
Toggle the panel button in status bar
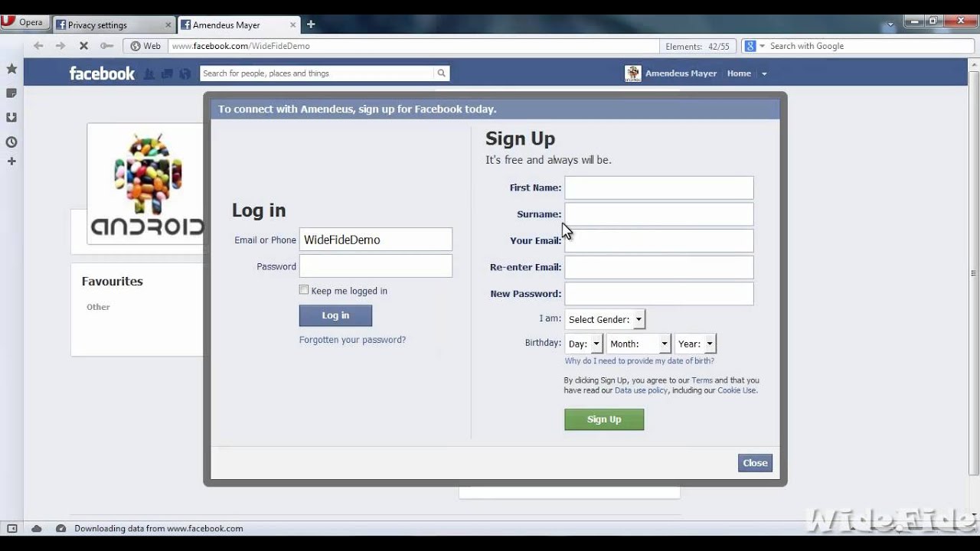pos(11,528)
